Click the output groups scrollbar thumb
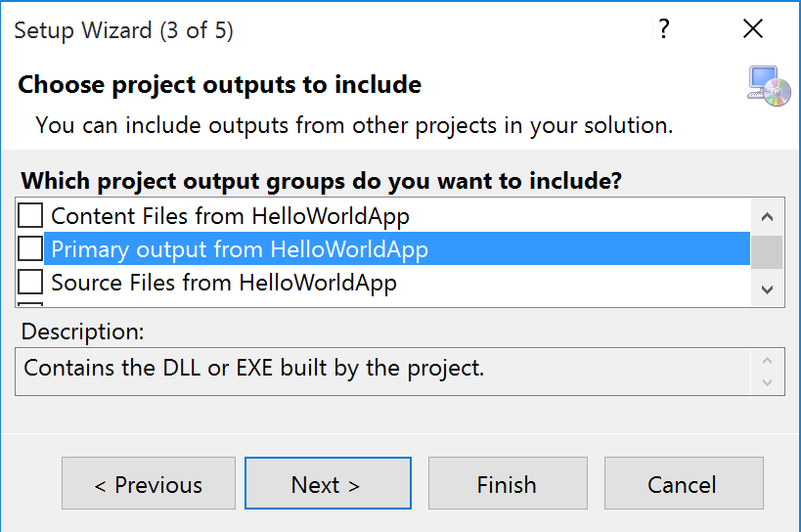This screenshot has width=801, height=532. [767, 251]
